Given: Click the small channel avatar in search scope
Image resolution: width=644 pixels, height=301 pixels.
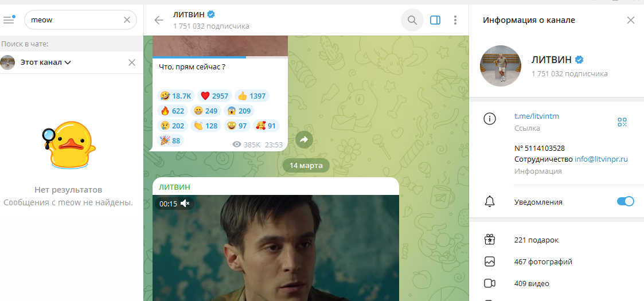Looking at the screenshot, I should point(8,62).
